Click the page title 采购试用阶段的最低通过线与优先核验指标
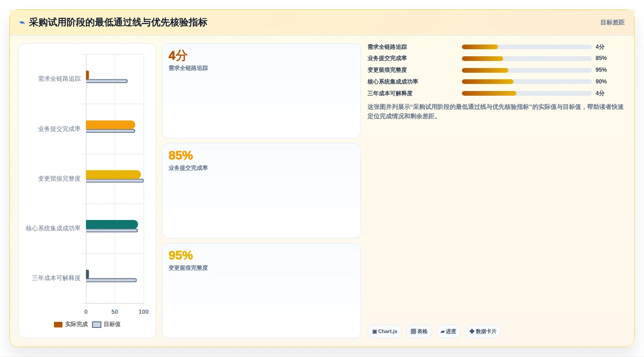The height and width of the screenshot is (357, 644). pyautogui.click(x=118, y=23)
